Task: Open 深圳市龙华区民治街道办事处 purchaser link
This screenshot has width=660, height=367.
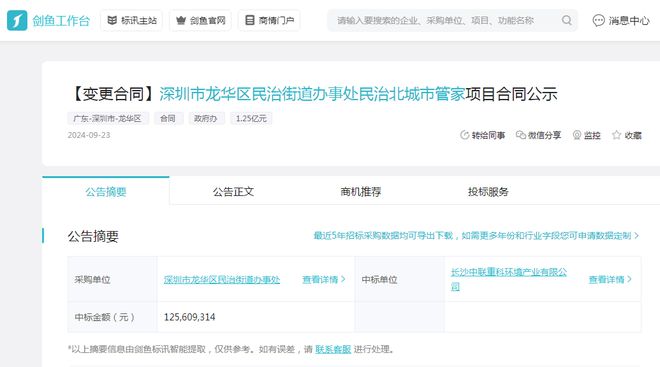Action: [222, 279]
